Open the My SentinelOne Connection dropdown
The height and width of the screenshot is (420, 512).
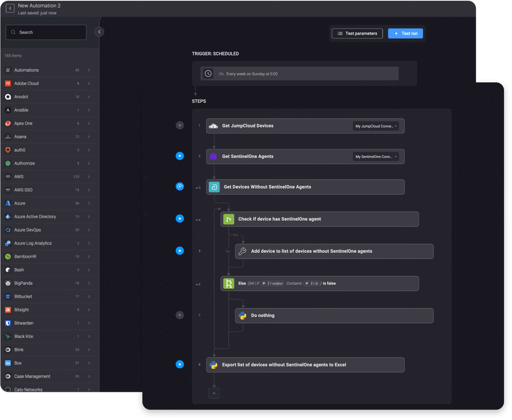pyautogui.click(x=376, y=157)
